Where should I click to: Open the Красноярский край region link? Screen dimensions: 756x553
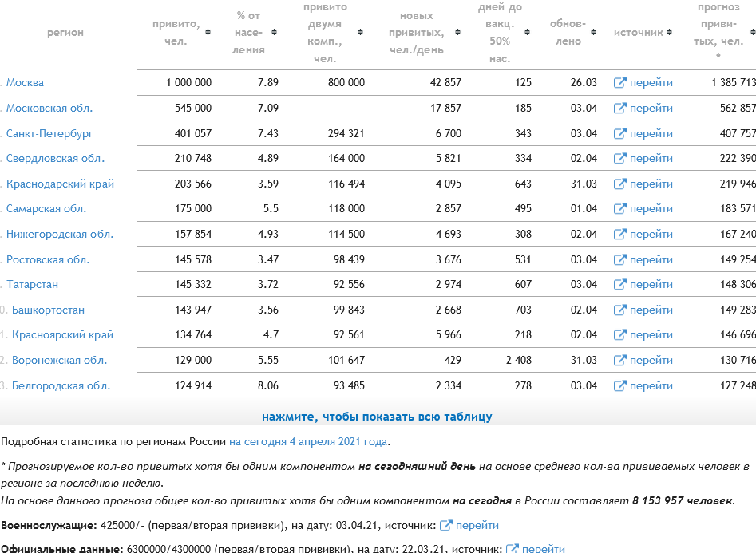click(x=63, y=334)
